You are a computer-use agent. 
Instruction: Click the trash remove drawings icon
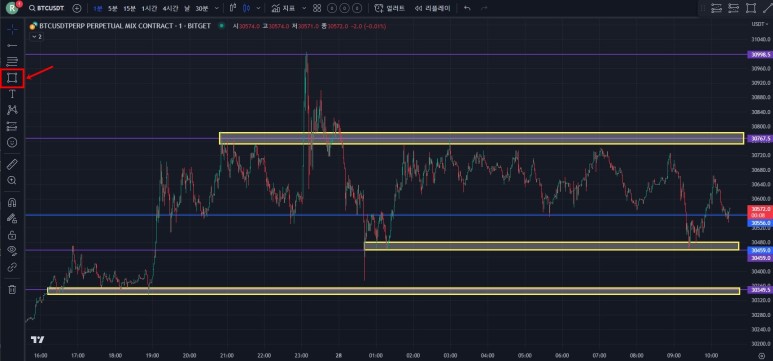click(12, 289)
